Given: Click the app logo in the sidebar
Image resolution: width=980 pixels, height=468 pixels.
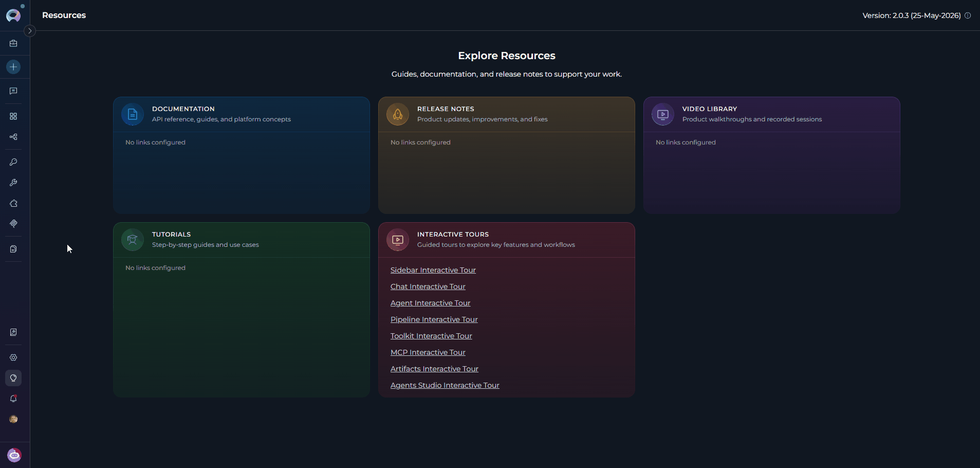Looking at the screenshot, I should pos(13,15).
